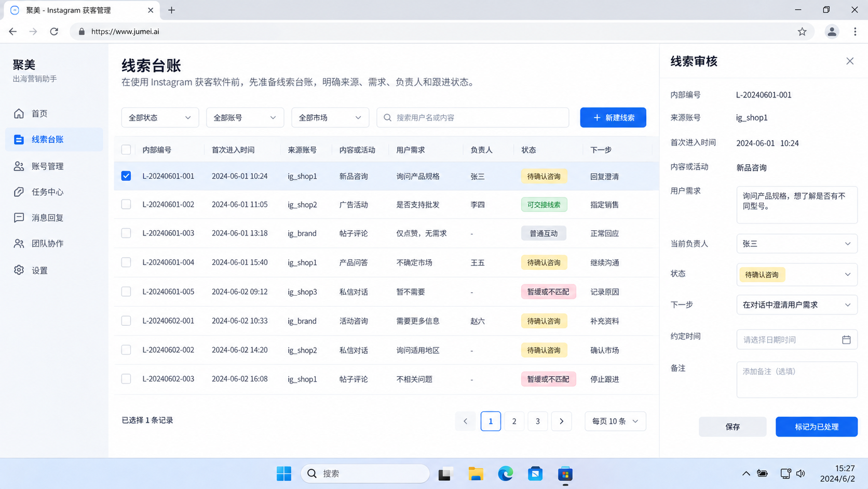Open 消息回复 message icon
The height and width of the screenshot is (489, 868).
19,217
